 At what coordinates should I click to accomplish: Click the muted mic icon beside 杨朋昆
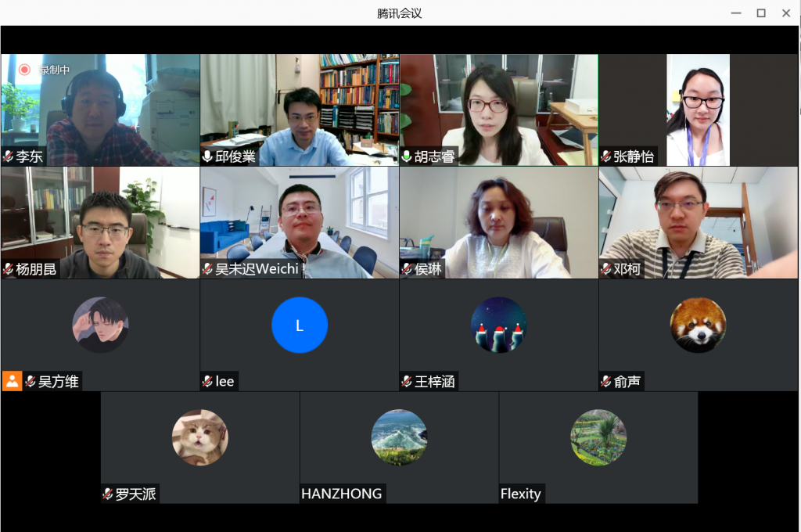click(x=9, y=269)
